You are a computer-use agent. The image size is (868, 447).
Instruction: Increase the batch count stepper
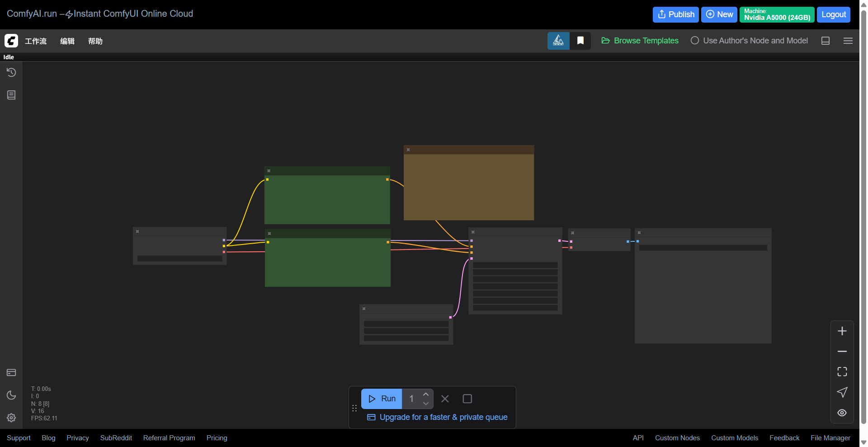pyautogui.click(x=426, y=394)
